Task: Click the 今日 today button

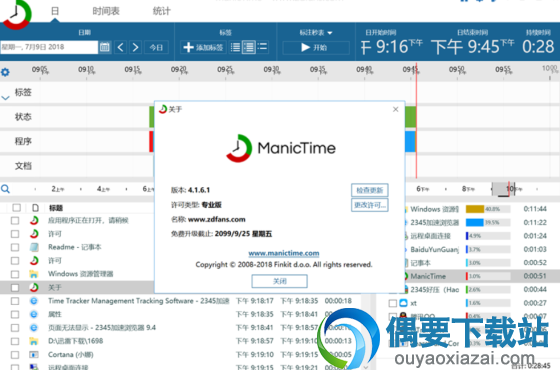Action: (x=156, y=47)
